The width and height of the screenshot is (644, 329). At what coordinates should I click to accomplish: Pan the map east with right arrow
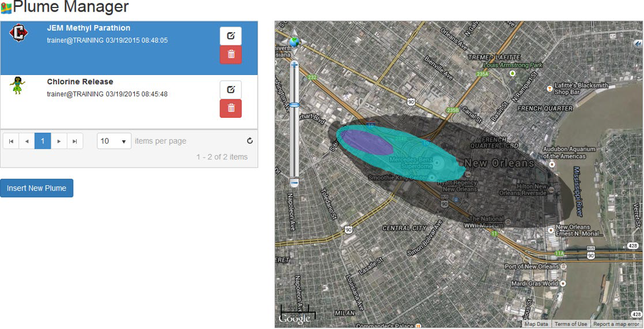(x=303, y=42)
